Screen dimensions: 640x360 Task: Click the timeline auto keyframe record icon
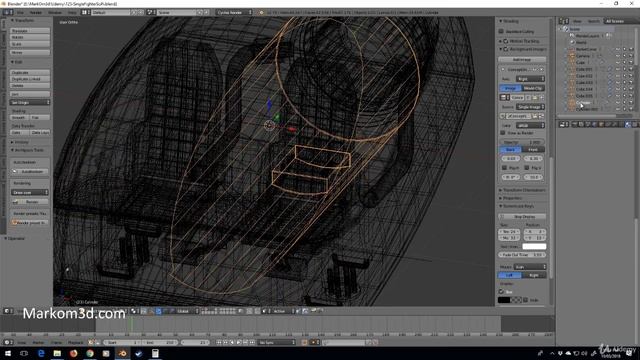[304, 342]
